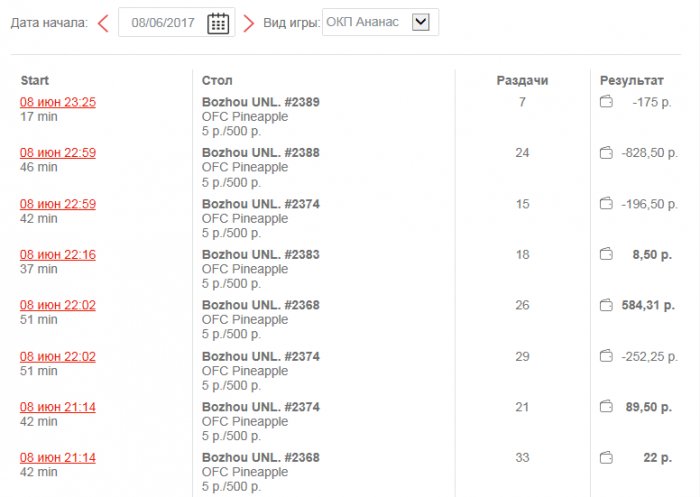Click wallet icon next to -252,25 р. result
The height and width of the screenshot is (497, 700).
[606, 356]
